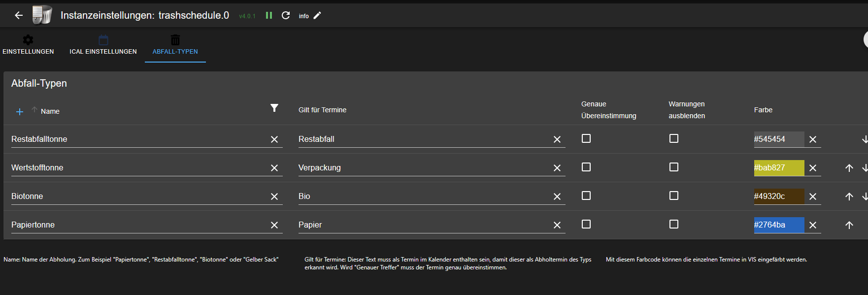Open the iCal Einstellungen tab
The width and height of the screenshot is (868, 295).
[x=103, y=45]
